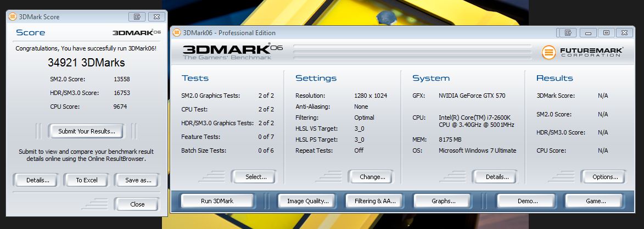Viewport: 644px width, 229px height.
Task: Maximize the 3DMark06 Professional Edition window
Action: [606, 32]
